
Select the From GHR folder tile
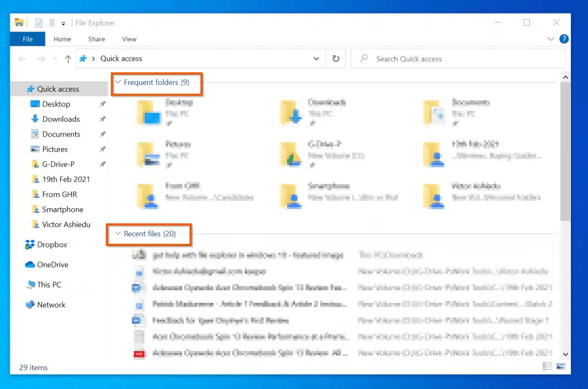(196, 195)
